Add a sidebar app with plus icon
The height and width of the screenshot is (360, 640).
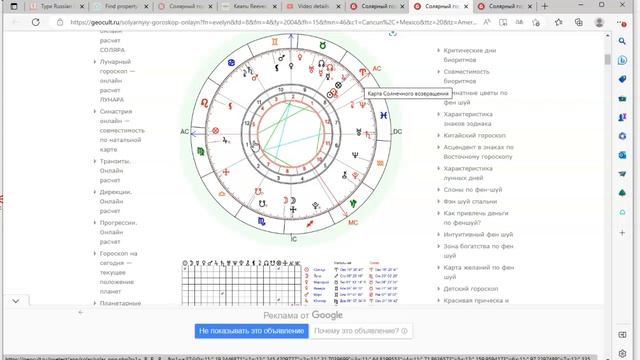click(x=622, y=233)
